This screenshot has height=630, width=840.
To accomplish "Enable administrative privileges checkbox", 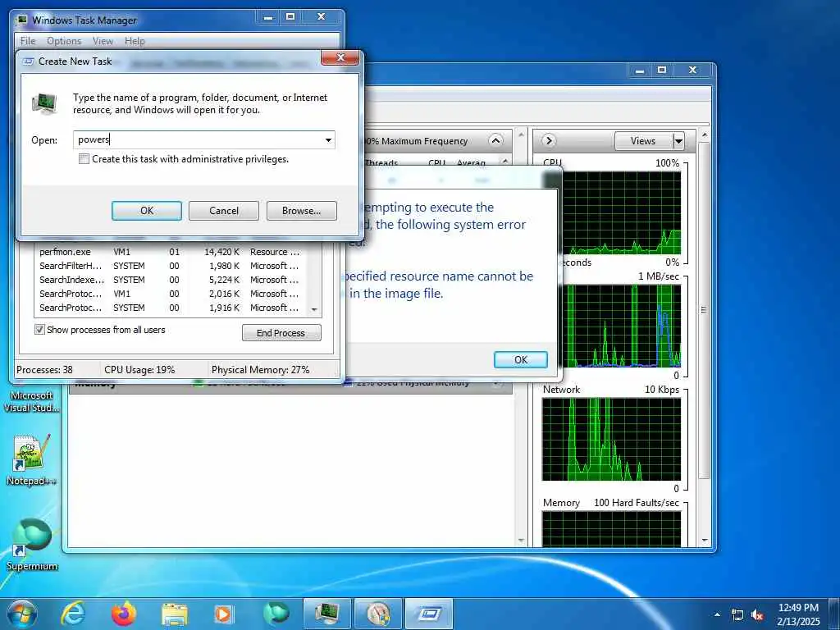I will click(84, 159).
